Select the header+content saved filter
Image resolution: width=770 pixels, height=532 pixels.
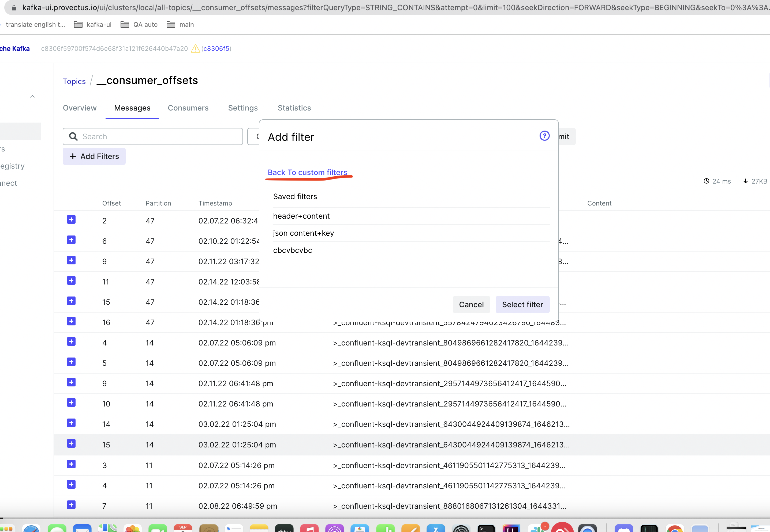click(301, 216)
